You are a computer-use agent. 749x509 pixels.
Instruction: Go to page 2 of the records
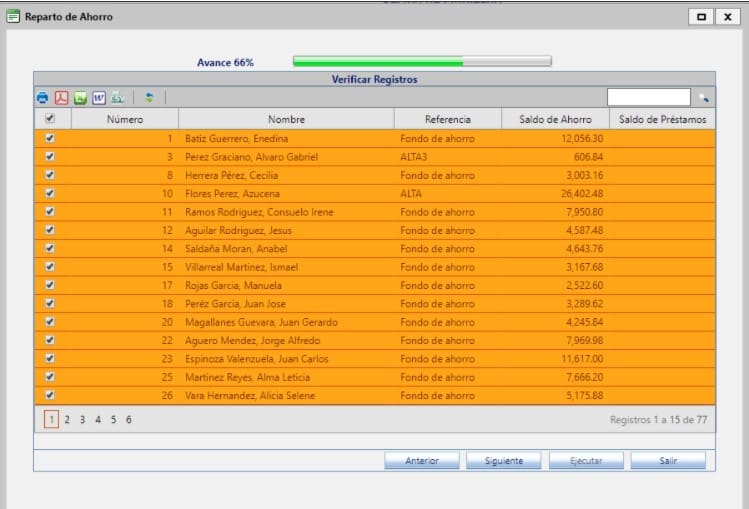[x=67, y=420]
